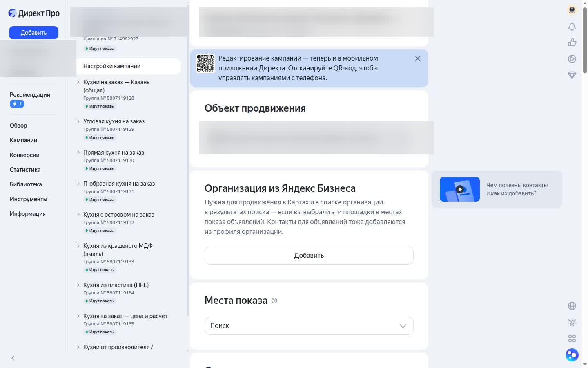
Task: Expand the Угловая кухня на заказ group
Action: tap(78, 121)
